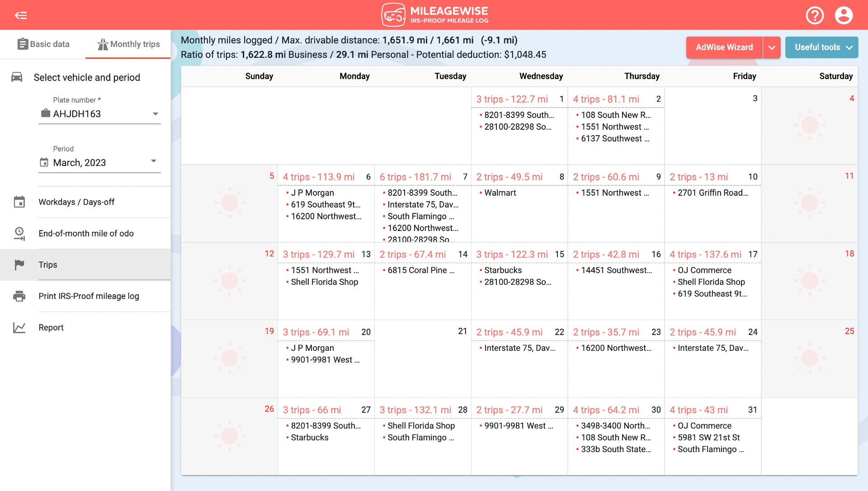Click the clipboard icon on Basic data tab
Image resolution: width=868 pixels, height=491 pixels.
(x=23, y=44)
